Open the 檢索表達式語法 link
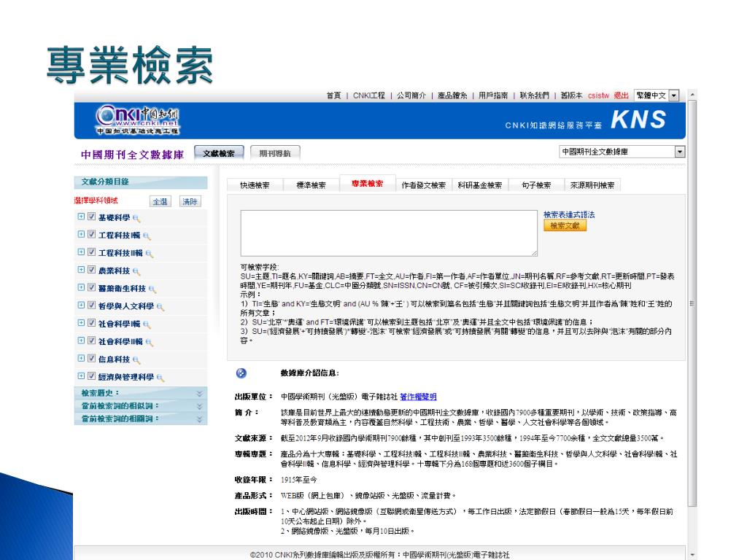 (x=569, y=215)
